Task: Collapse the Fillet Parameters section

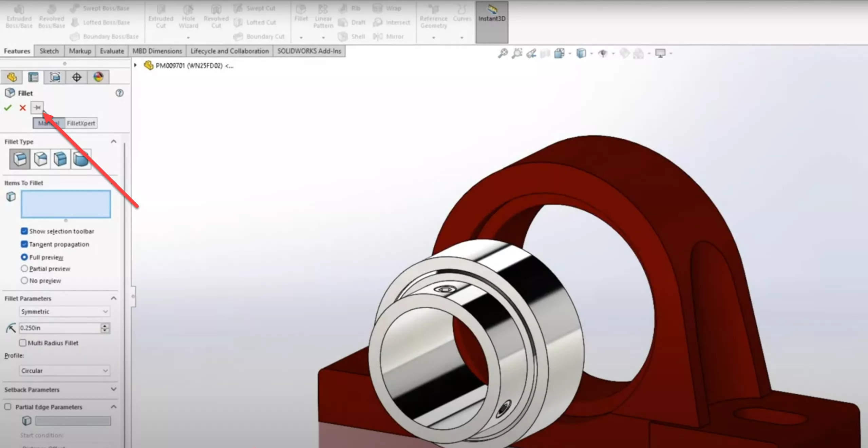Action: [114, 298]
